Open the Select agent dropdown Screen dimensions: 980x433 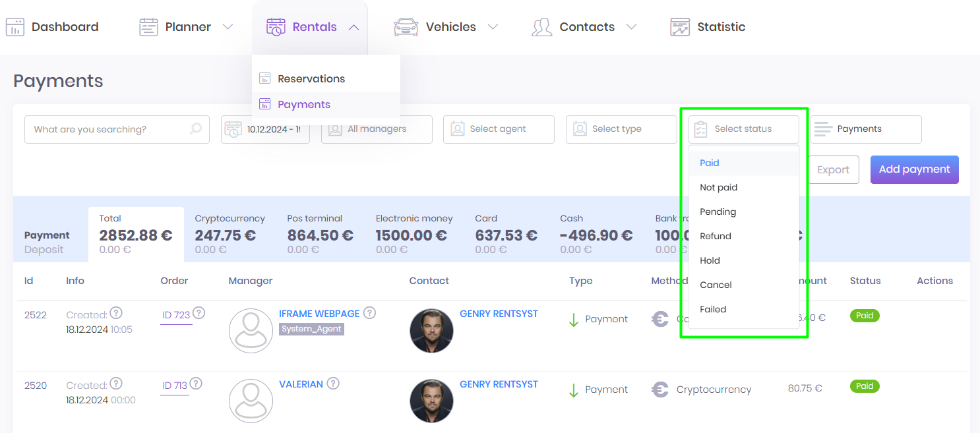(499, 129)
